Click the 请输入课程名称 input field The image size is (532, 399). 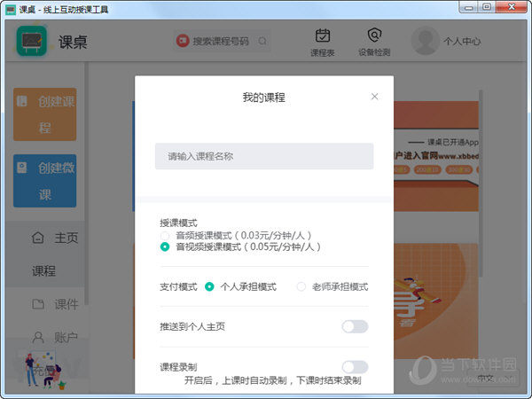click(x=264, y=156)
